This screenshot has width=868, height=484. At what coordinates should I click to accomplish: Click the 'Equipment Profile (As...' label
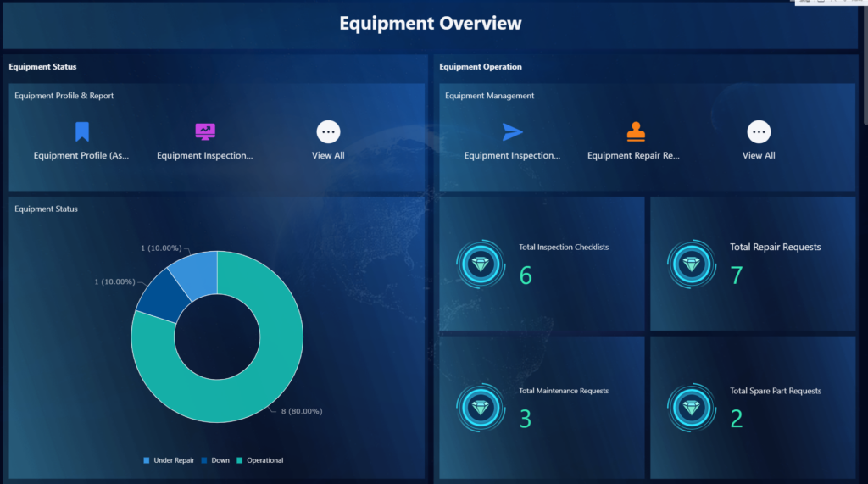(81, 156)
